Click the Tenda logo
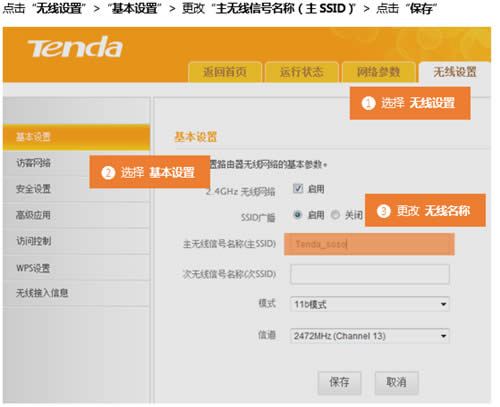Screen dimensions: 500x407 coord(75,48)
